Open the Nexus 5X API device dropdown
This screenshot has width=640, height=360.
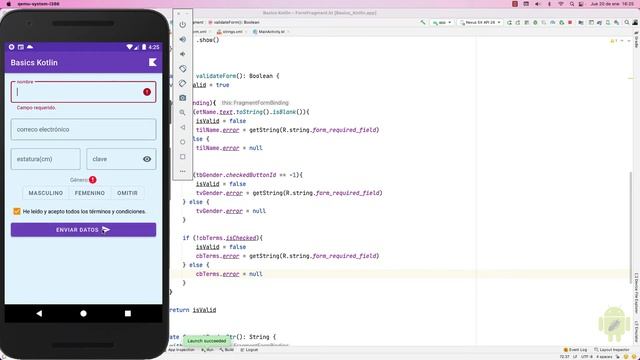[x=480, y=22]
